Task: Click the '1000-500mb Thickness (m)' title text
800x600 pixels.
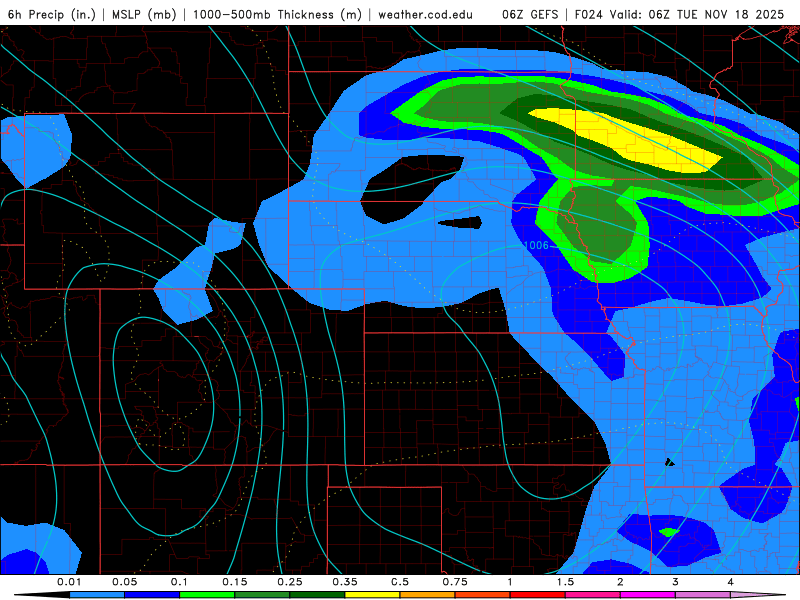Action: tap(277, 14)
